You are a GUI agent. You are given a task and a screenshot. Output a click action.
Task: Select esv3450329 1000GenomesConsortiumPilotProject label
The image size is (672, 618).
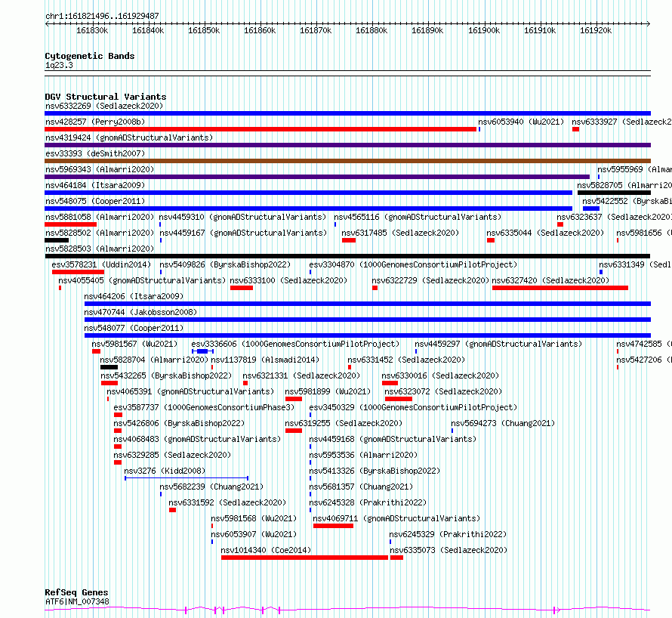pos(413,407)
